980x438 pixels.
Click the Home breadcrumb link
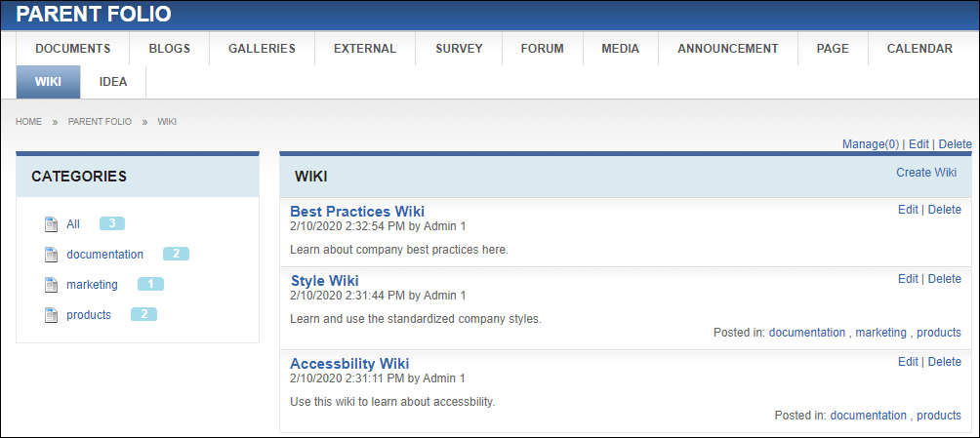click(x=28, y=122)
